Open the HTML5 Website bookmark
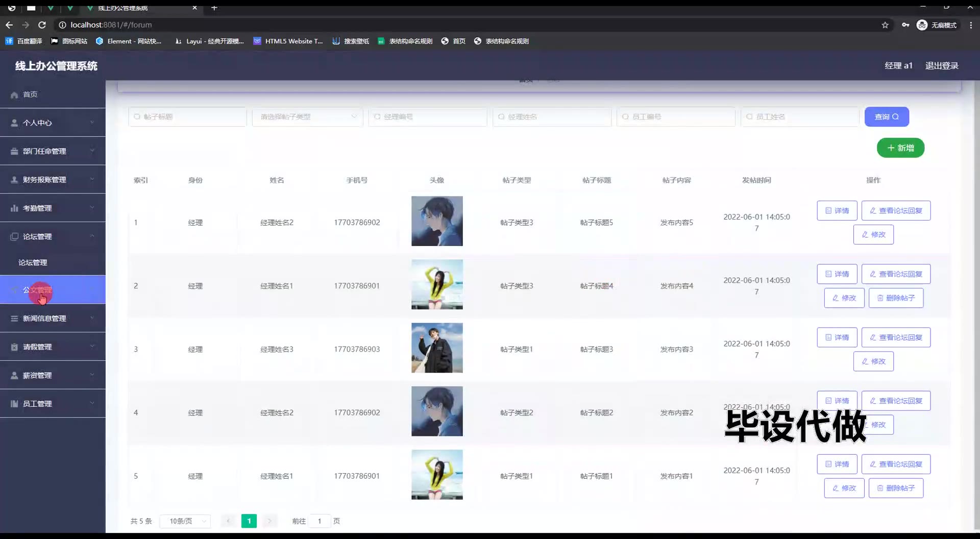980x539 pixels. pyautogui.click(x=288, y=41)
